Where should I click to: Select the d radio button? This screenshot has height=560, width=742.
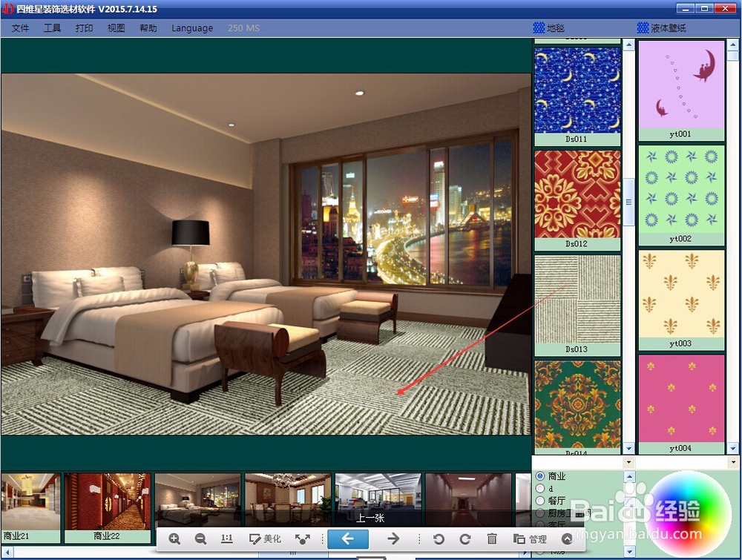click(x=540, y=488)
